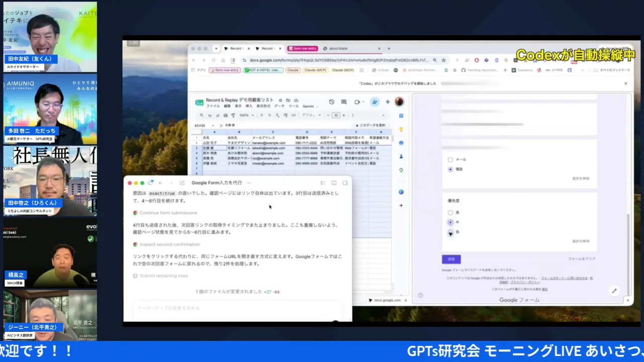This screenshot has width=644, height=362.
Task: Open 編集 menu in Sheets
Action: point(227,106)
